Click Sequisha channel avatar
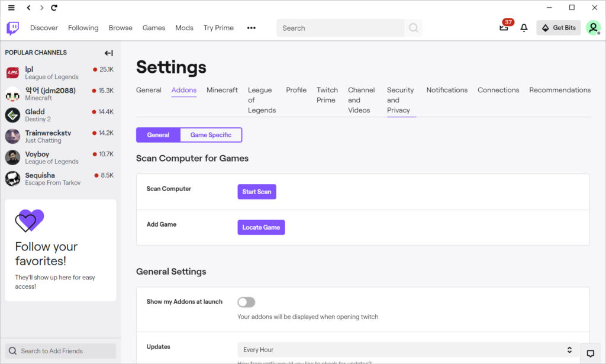This screenshot has height=364, width=606. tap(13, 179)
